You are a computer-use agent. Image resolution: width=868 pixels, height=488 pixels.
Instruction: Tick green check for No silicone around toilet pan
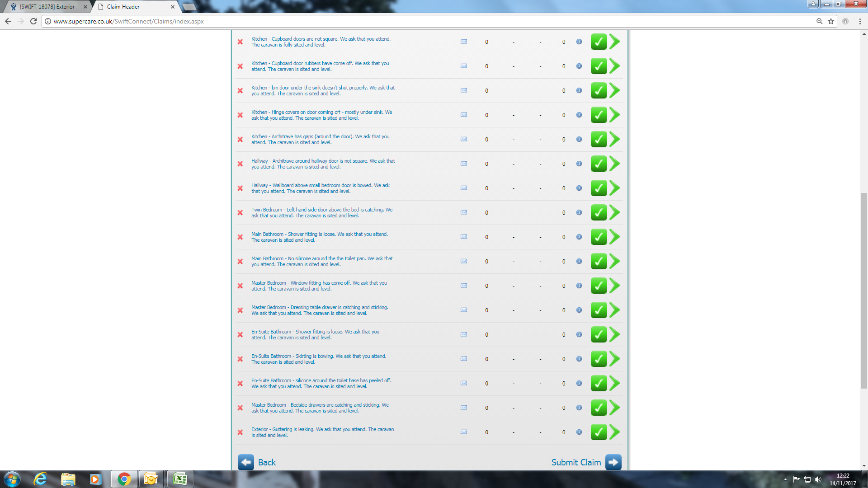click(599, 261)
